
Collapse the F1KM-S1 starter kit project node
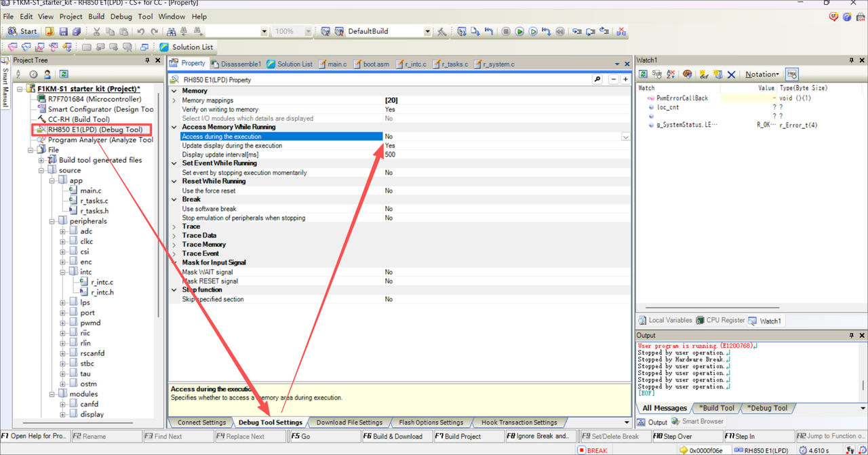pyautogui.click(x=20, y=89)
